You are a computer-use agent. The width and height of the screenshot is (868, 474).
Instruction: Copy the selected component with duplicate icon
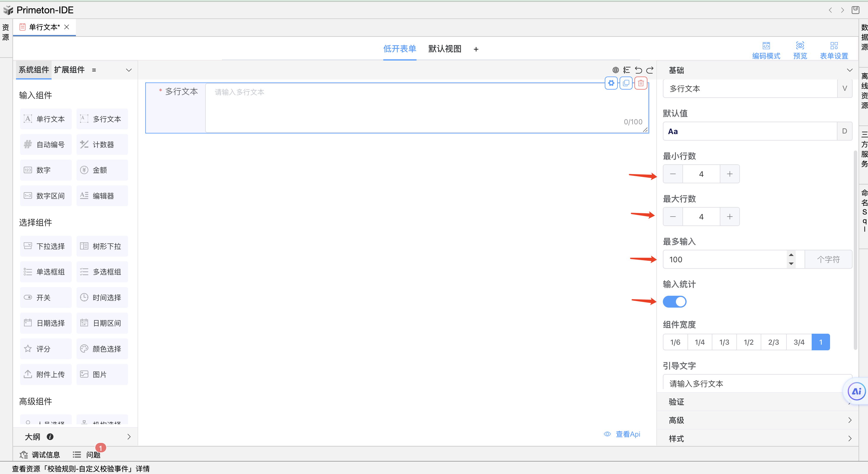(626, 83)
